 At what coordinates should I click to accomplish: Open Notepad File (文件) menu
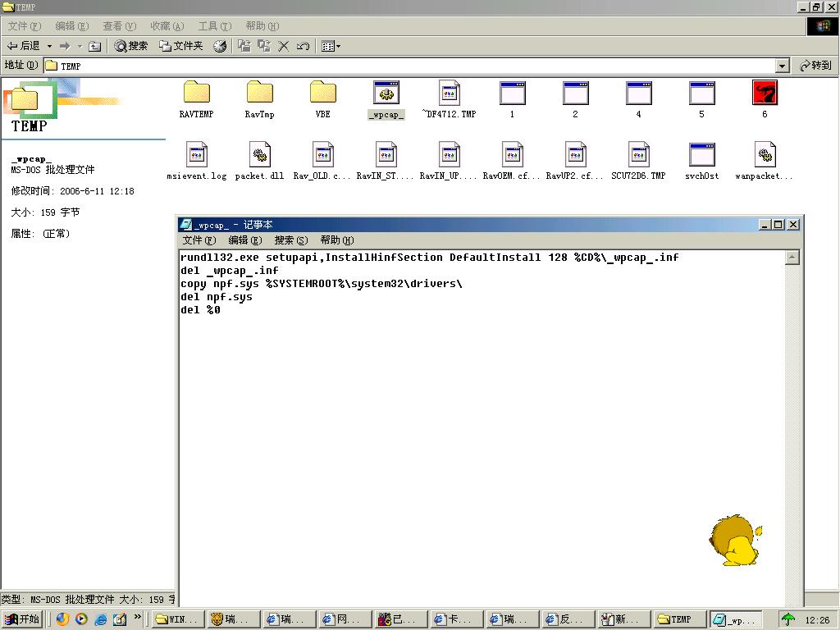click(199, 240)
